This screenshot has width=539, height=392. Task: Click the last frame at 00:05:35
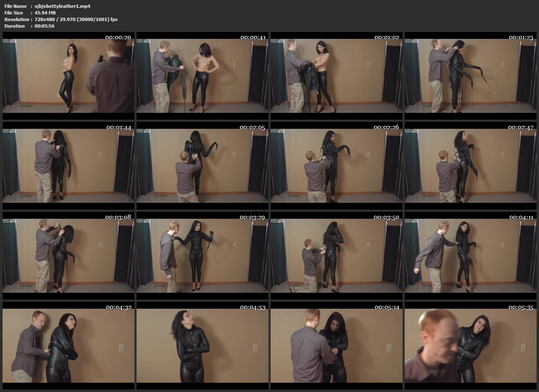coord(471,346)
